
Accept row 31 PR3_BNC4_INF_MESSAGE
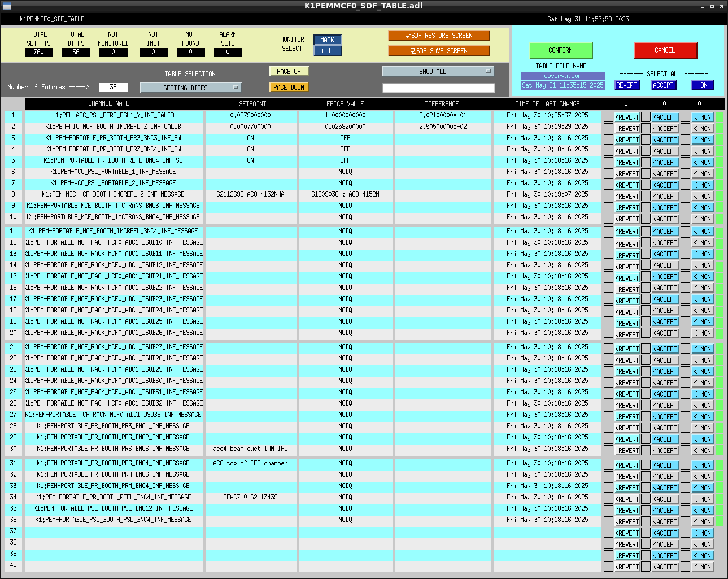(x=665, y=465)
